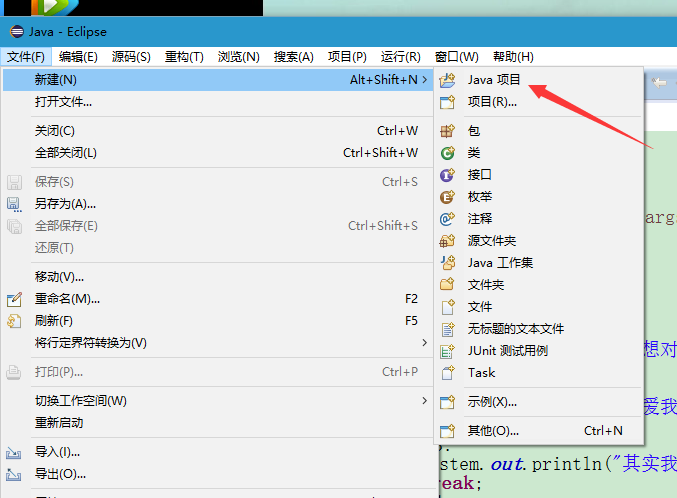This screenshot has width=677, height=498.
Task: Click the back arrow toolbar icon
Action: pyautogui.click(x=659, y=82)
